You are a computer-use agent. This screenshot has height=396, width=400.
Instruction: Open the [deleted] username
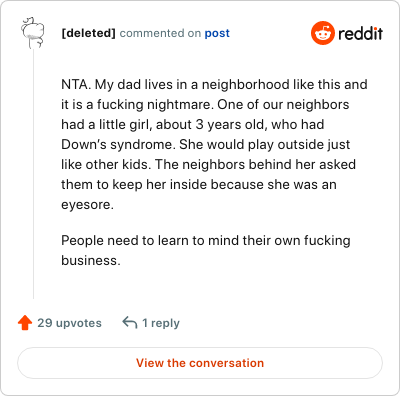pyautogui.click(x=88, y=33)
